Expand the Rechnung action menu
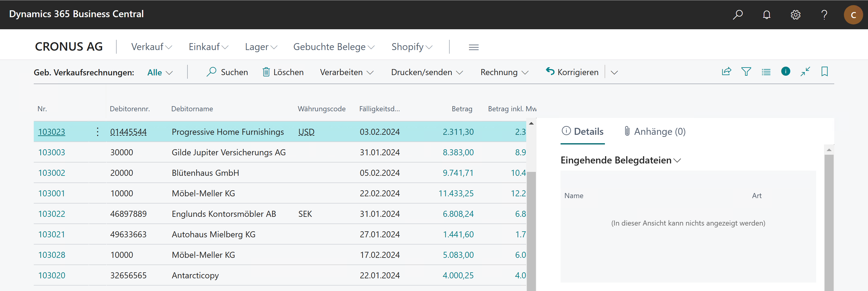The width and height of the screenshot is (868, 291). 504,72
